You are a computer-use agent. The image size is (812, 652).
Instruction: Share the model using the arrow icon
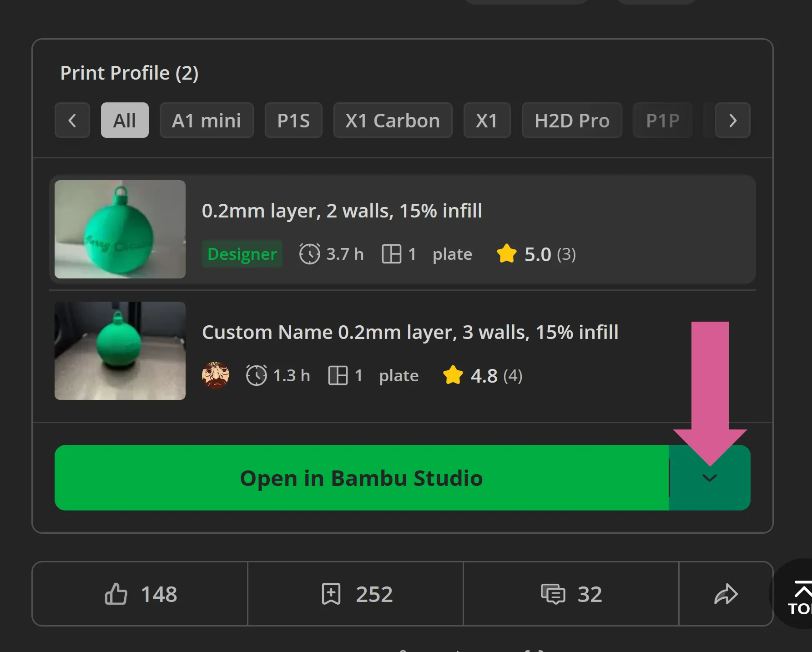(726, 594)
